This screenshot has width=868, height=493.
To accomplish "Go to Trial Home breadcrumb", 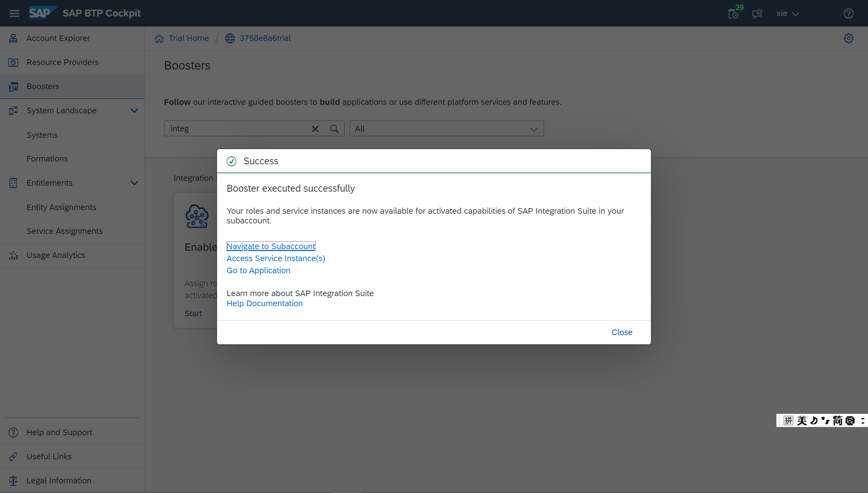I will click(188, 38).
